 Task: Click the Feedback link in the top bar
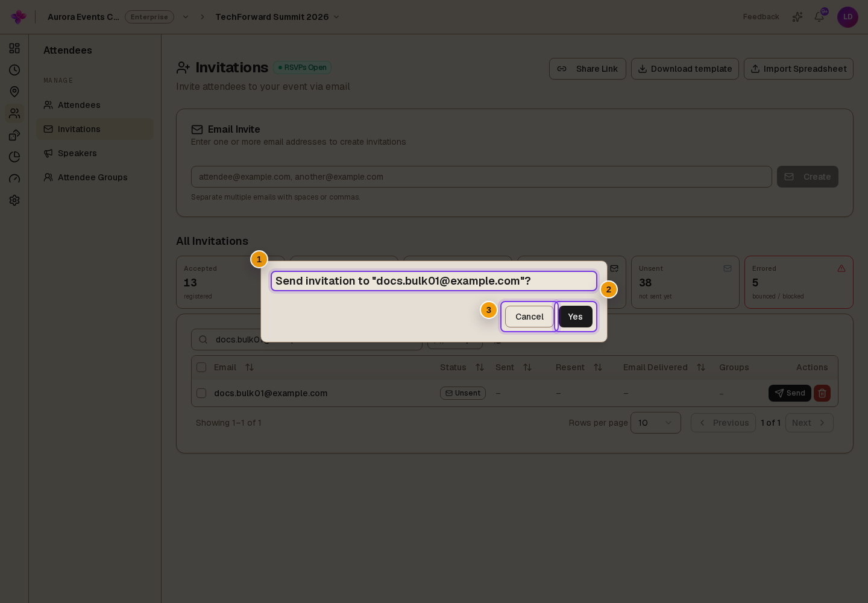[761, 17]
